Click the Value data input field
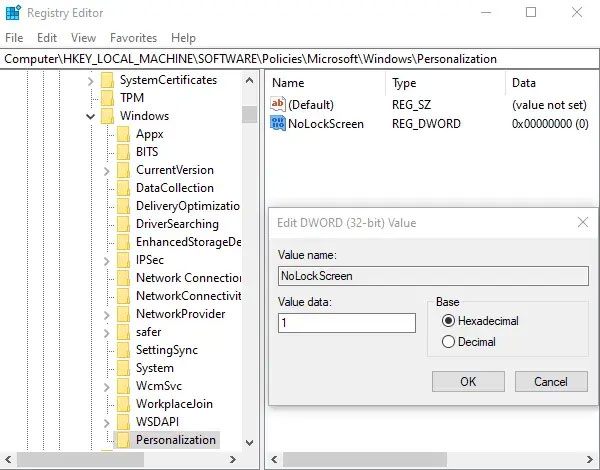Image resolution: width=600 pixels, height=470 pixels. (x=347, y=323)
